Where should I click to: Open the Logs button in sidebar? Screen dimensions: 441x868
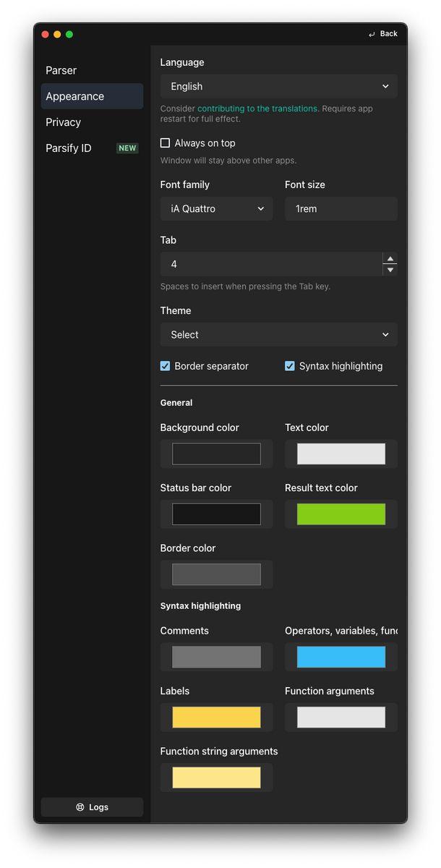click(92, 807)
